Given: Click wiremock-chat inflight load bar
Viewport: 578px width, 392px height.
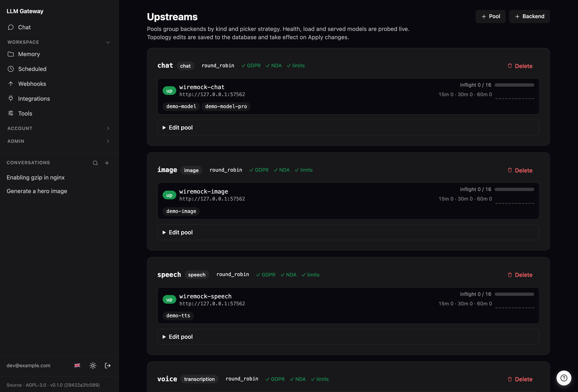Looking at the screenshot, I should pyautogui.click(x=514, y=85).
